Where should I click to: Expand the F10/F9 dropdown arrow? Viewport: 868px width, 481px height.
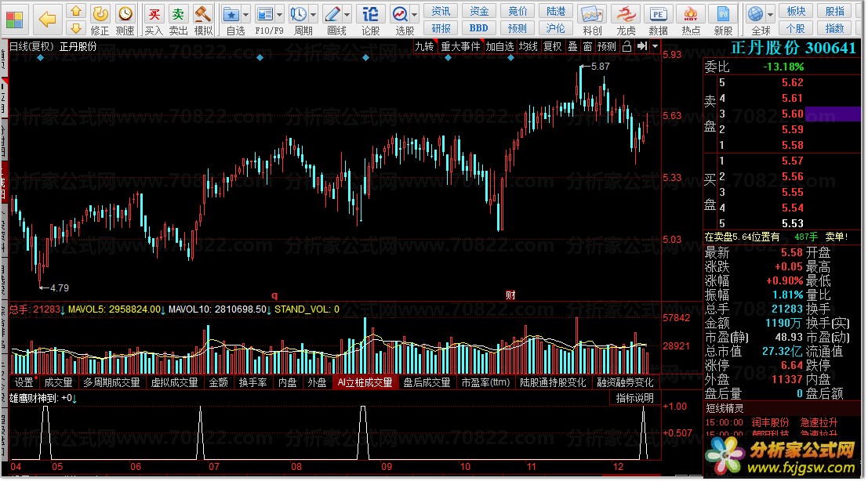[280, 14]
